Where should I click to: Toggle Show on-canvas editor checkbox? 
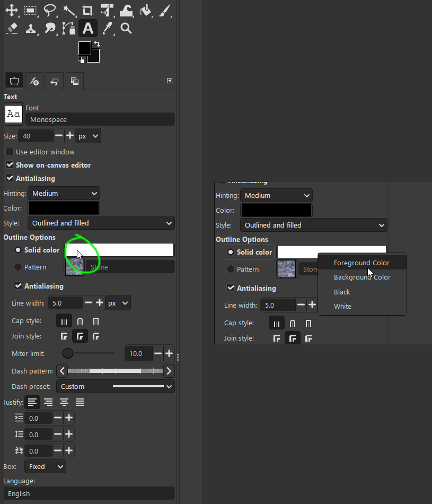point(10,165)
